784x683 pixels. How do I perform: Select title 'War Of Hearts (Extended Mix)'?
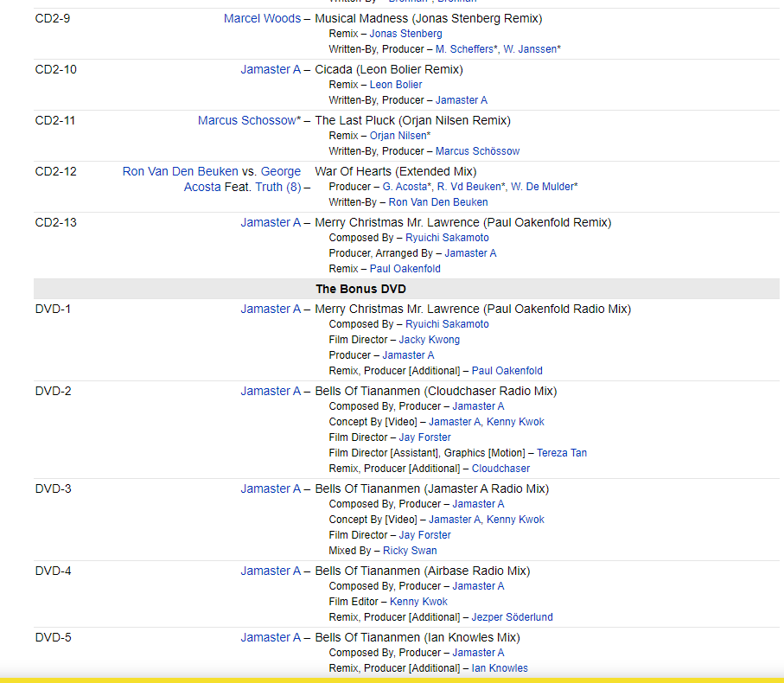(x=396, y=171)
